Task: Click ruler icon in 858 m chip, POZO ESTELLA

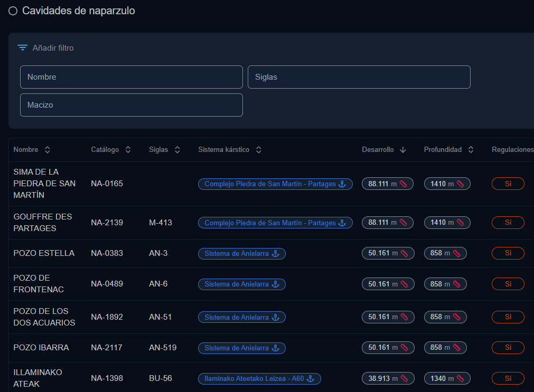Action: point(456,253)
